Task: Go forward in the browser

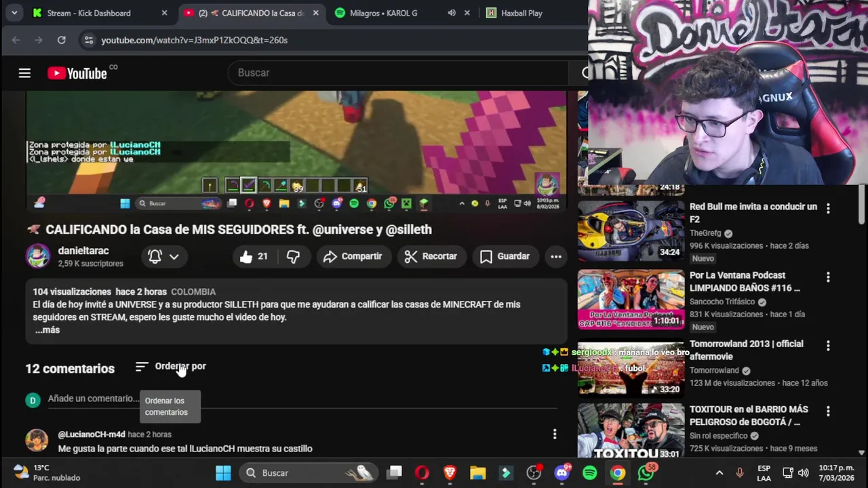Action: coord(39,40)
